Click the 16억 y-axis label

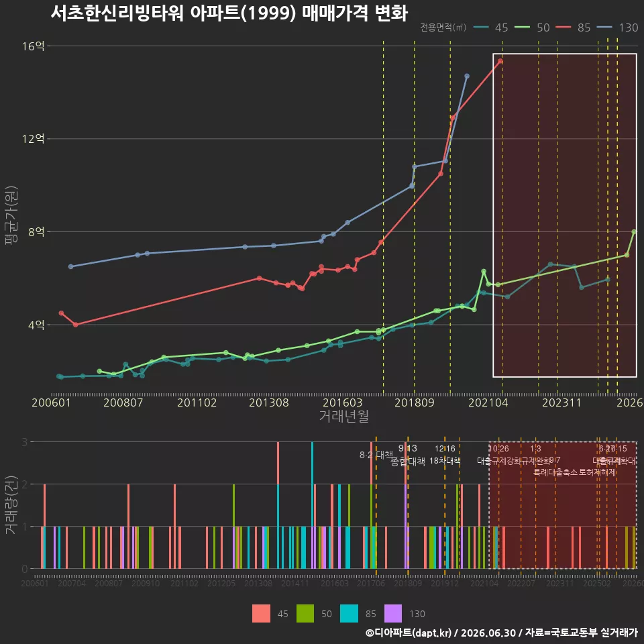33,46
